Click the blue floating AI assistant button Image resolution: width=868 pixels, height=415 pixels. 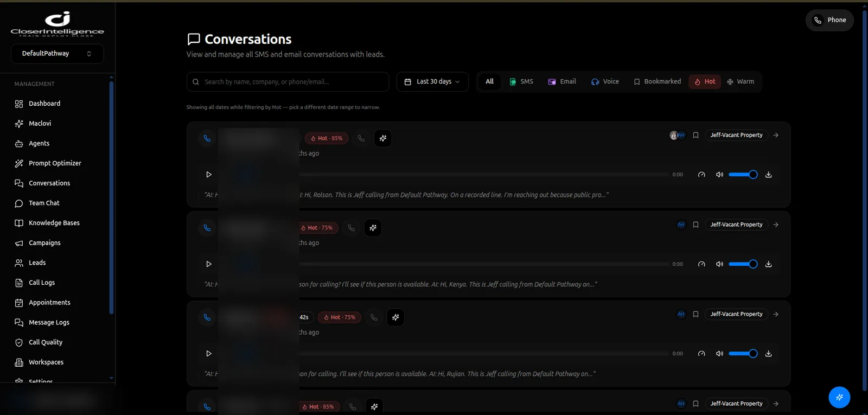839,397
